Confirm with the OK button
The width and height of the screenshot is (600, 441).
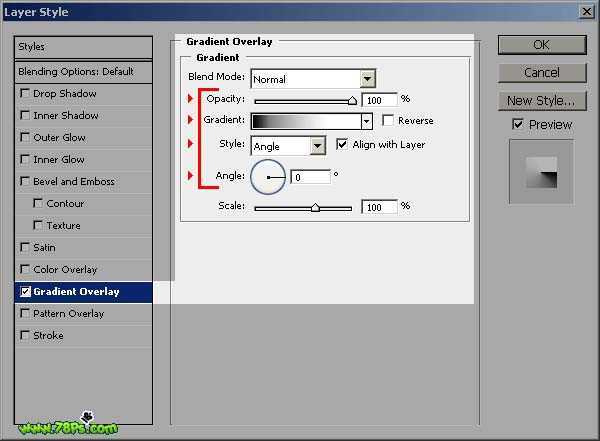[x=542, y=45]
